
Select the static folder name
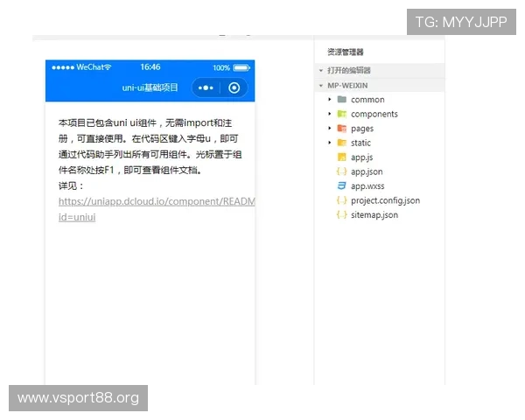click(360, 143)
